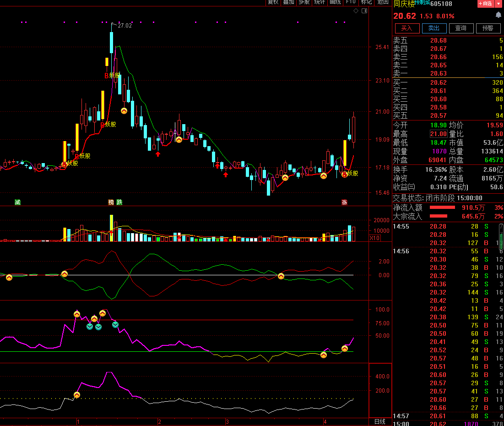Click the month 4 timeline marker

pyautogui.click(x=325, y=422)
